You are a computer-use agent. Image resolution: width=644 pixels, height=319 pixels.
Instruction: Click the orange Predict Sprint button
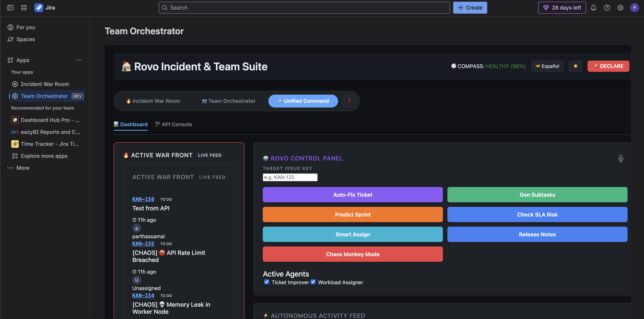click(352, 215)
